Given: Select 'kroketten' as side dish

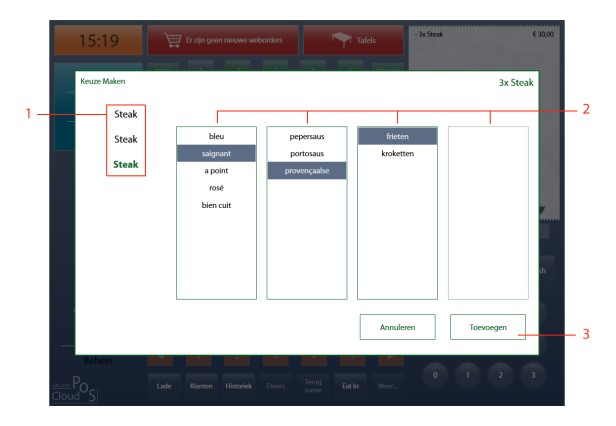Looking at the screenshot, I should pyautogui.click(x=397, y=153).
